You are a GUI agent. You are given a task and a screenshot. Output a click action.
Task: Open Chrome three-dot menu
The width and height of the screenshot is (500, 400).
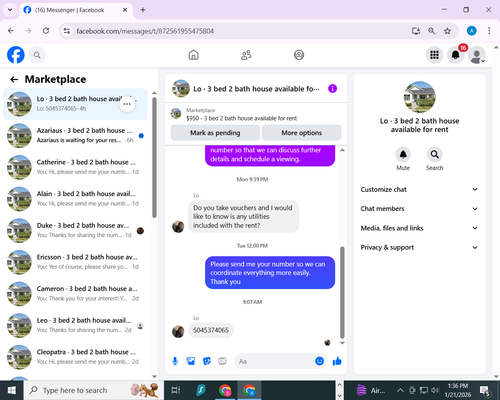pos(489,31)
